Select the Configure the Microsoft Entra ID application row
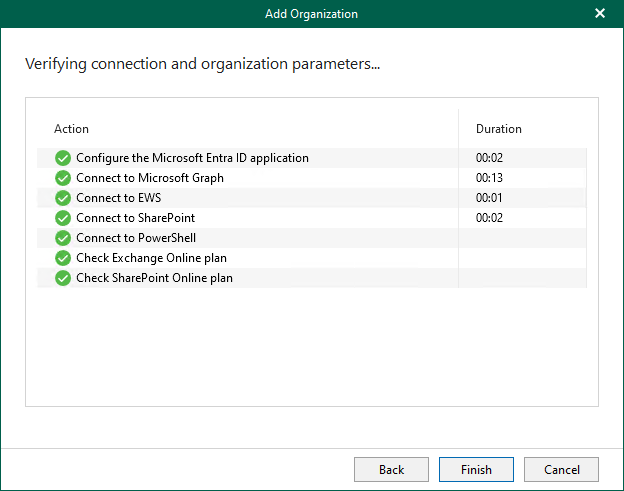 point(192,158)
